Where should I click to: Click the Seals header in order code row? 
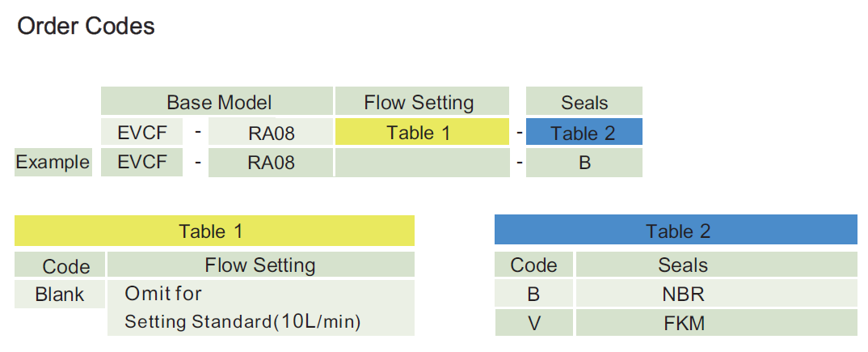[x=584, y=103]
